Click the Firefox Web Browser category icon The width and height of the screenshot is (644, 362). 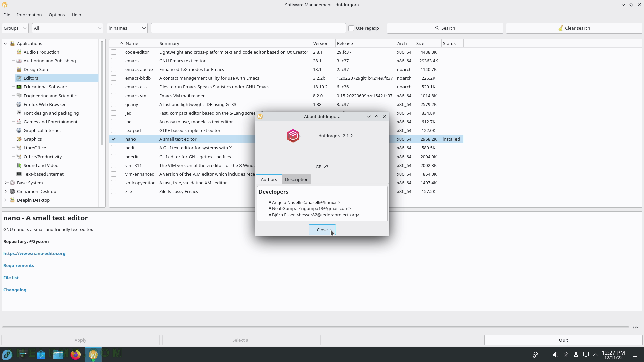[x=19, y=104]
